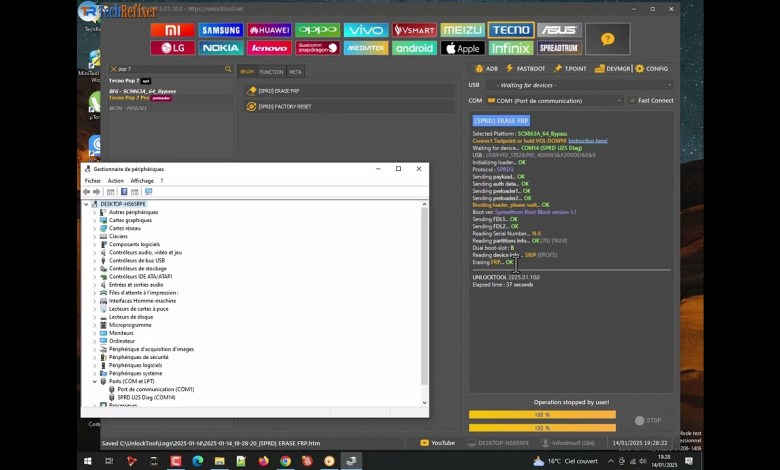
Task: Select the Huawei brand button
Action: pyautogui.click(x=269, y=30)
